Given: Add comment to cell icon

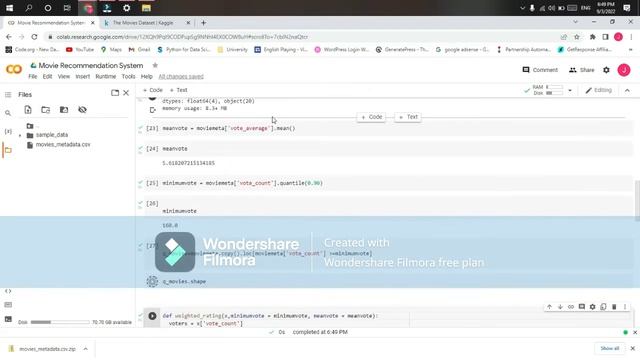Looking at the screenshot, I should 582,307.
